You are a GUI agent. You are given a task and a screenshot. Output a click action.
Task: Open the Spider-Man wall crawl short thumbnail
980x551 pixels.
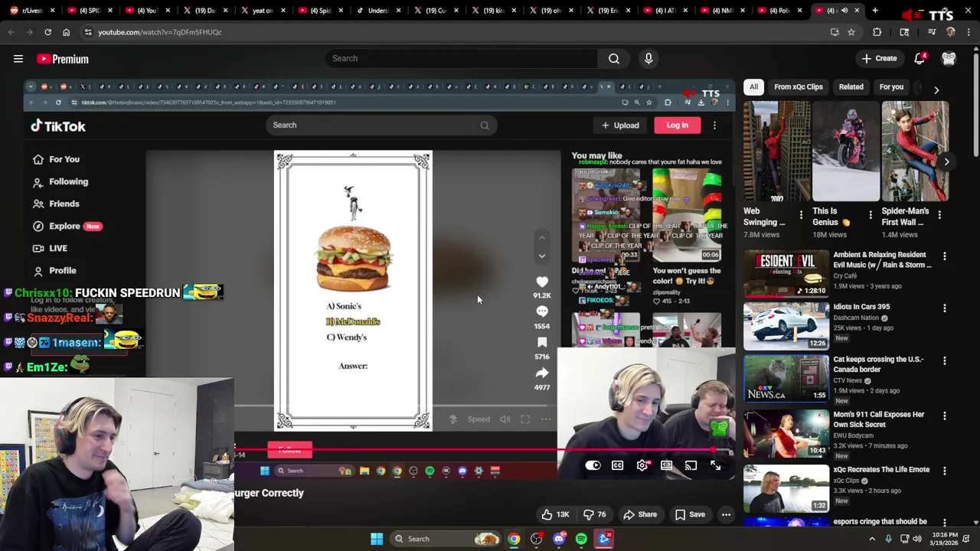915,151
